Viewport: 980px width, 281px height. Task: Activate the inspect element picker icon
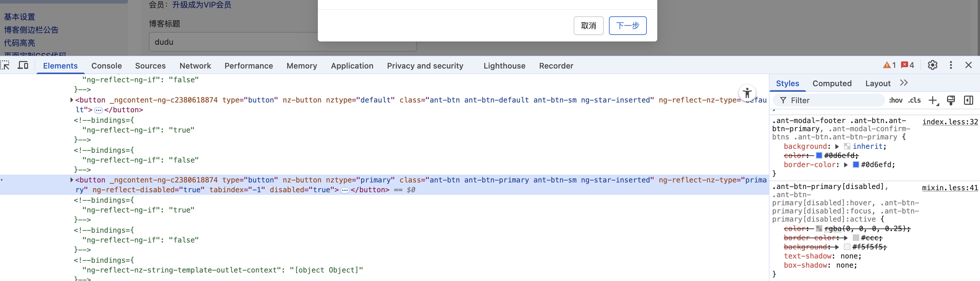5,65
